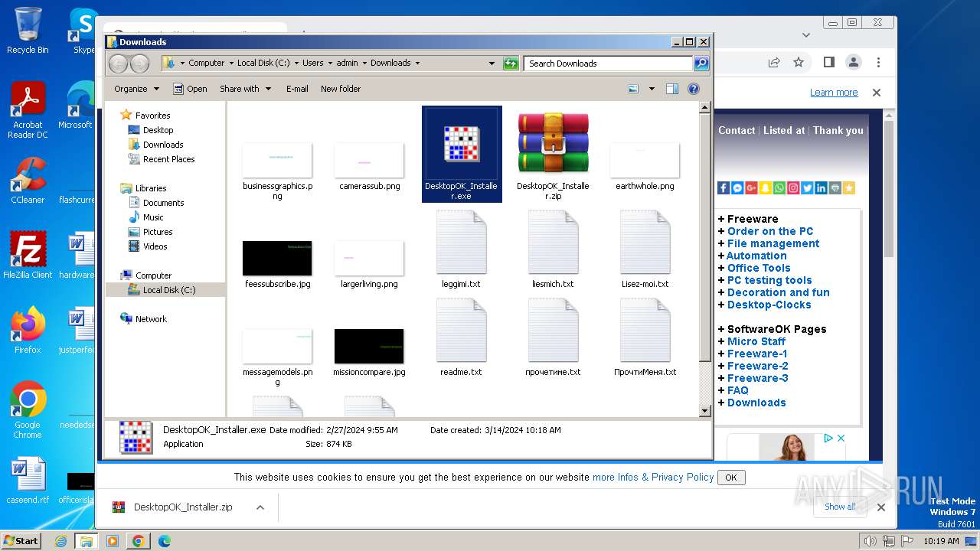Image resolution: width=980 pixels, height=551 pixels.
Task: Open Chrome three-dot menu
Action: coord(878,63)
